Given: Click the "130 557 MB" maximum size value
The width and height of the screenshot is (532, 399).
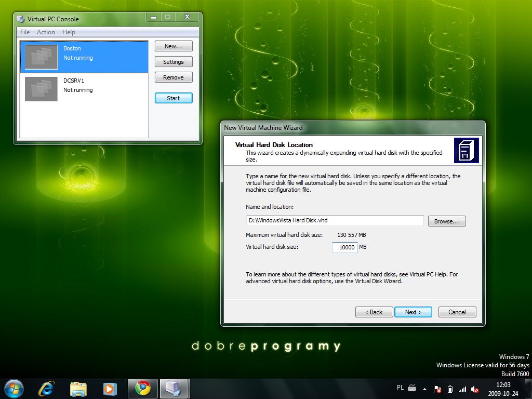Looking at the screenshot, I should pyautogui.click(x=352, y=235).
